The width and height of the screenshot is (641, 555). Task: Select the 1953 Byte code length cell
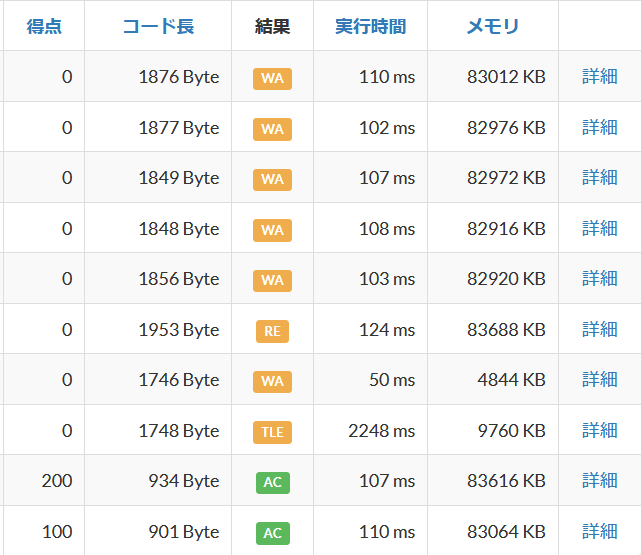[158, 329]
